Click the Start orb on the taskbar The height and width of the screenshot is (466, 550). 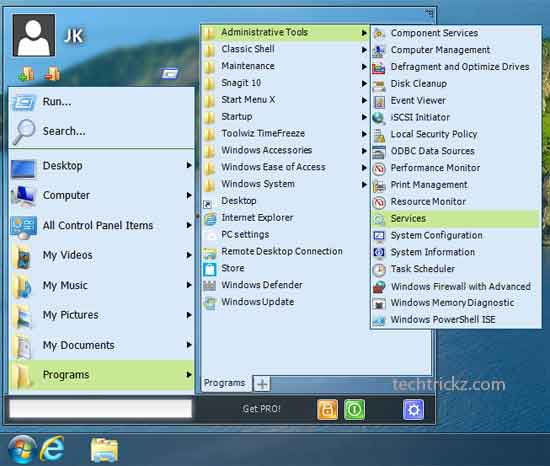click(x=22, y=449)
